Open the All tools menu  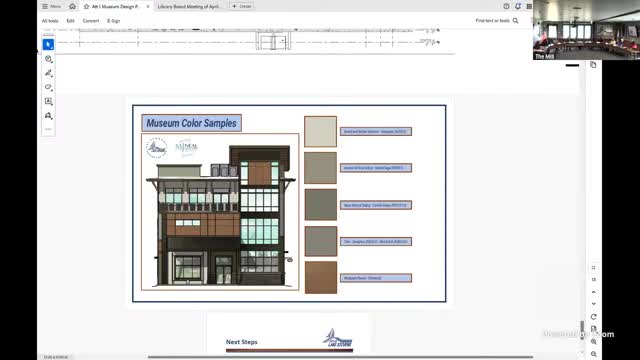[x=50, y=21]
